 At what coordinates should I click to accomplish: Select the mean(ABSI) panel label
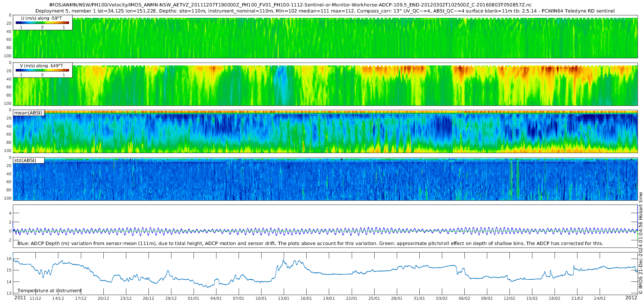(28, 113)
